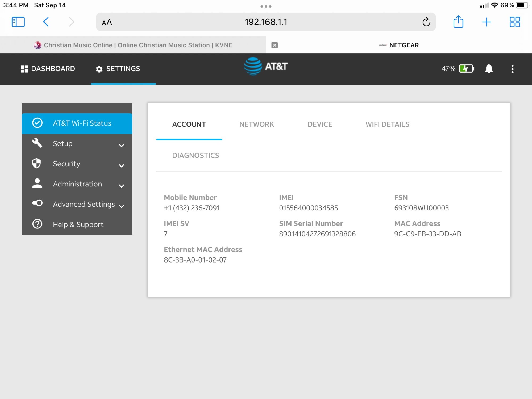Reload the page with refresh icon
The width and height of the screenshot is (532, 399).
point(426,22)
